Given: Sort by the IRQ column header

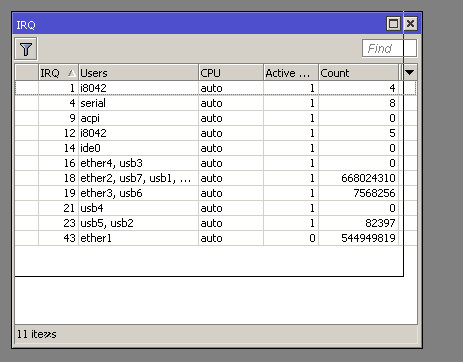Looking at the screenshot, I should coord(58,72).
